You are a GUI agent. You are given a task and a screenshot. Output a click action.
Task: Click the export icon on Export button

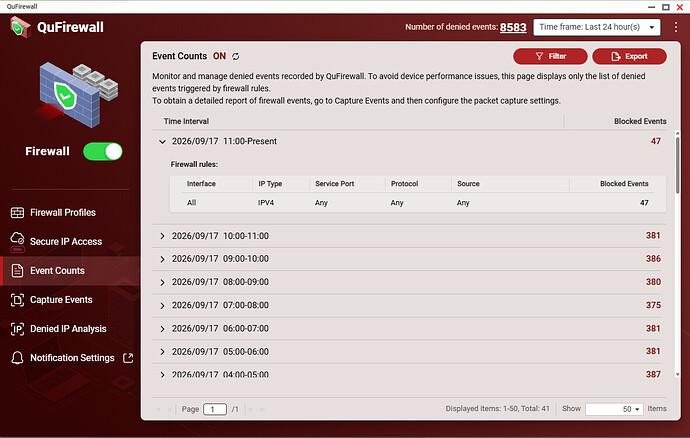[616, 56]
